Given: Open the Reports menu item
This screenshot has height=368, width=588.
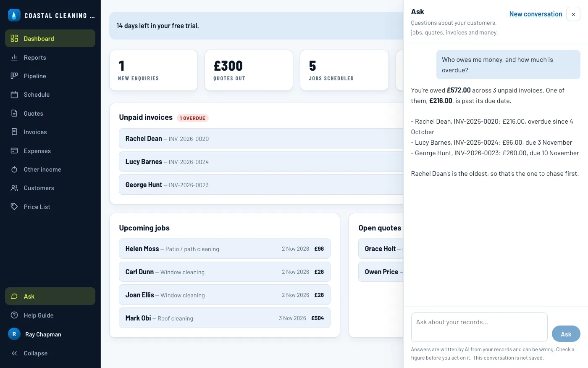Looking at the screenshot, I should coord(50,57).
